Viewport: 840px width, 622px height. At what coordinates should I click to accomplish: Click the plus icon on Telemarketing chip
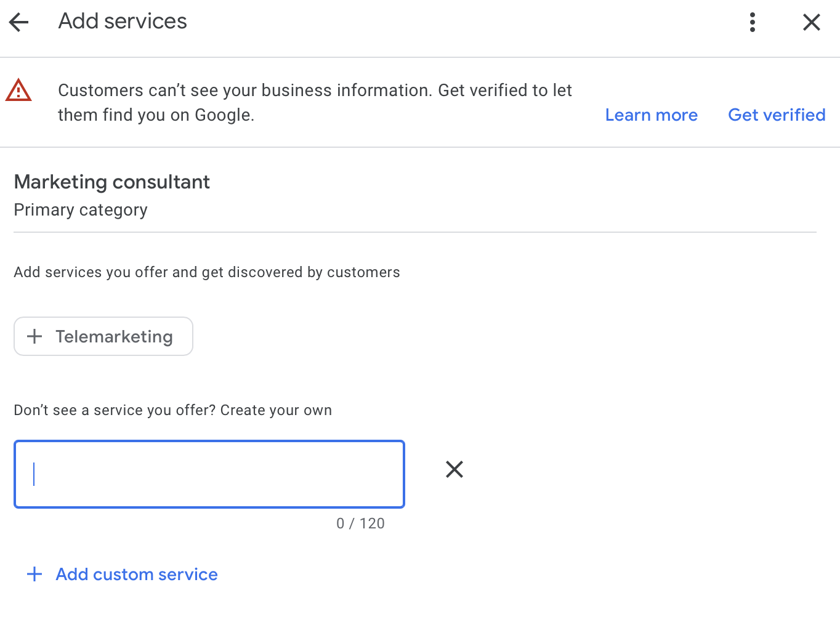click(34, 336)
